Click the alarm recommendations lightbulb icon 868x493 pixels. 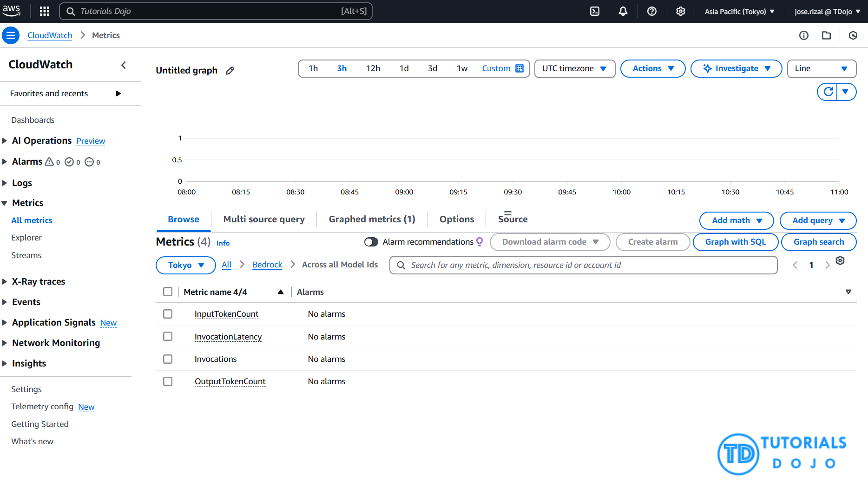pos(480,242)
